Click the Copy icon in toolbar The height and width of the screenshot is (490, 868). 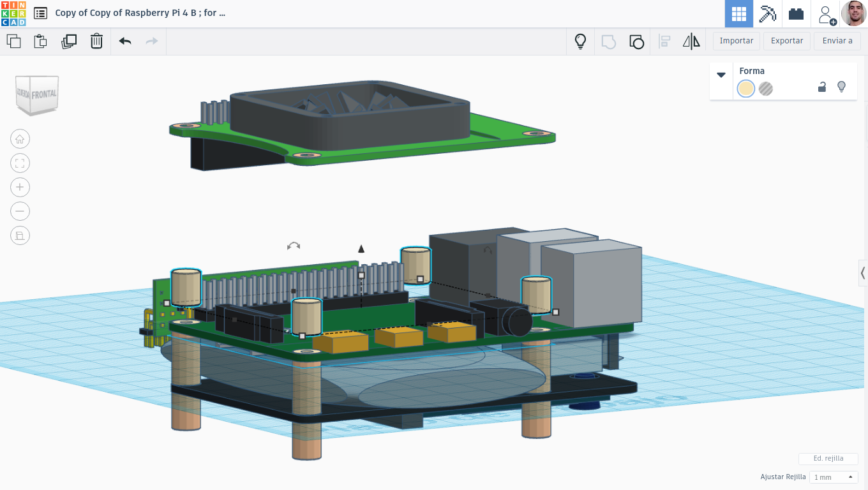pyautogui.click(x=13, y=41)
